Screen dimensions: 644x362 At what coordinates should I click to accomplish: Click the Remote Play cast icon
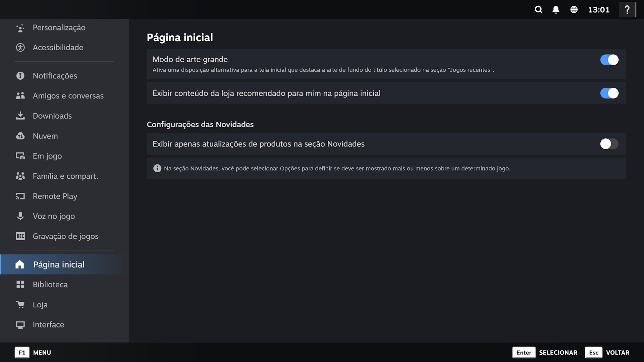(20, 196)
